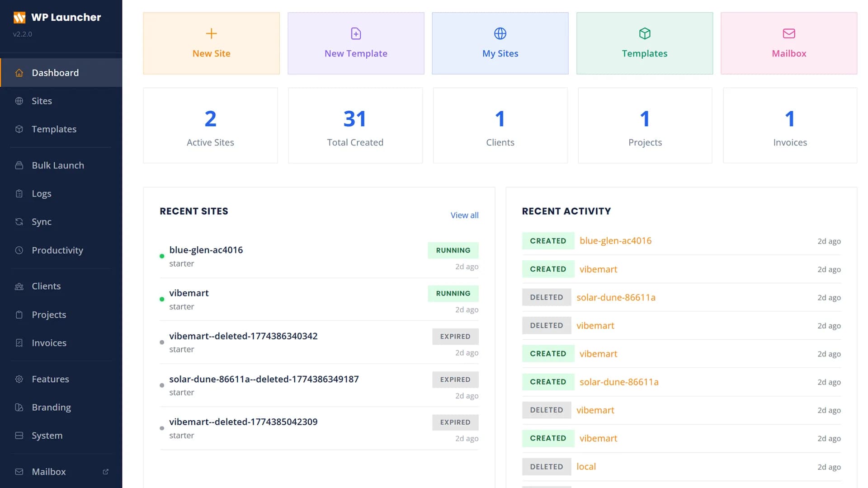Open the Features menu item

pyautogui.click(x=61, y=379)
